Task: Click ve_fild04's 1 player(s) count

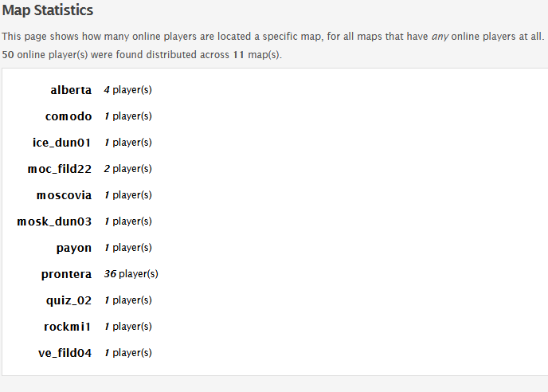Action: pyautogui.click(x=128, y=352)
